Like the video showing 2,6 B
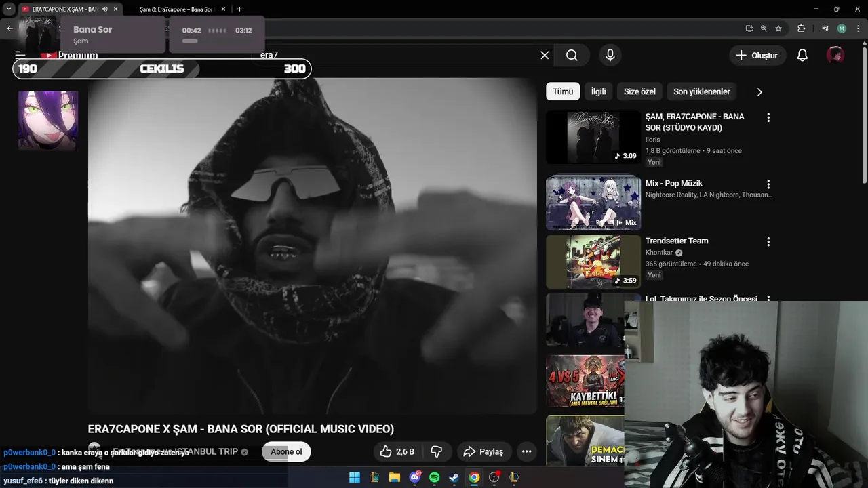Screen dimensions: 868x488 click(397, 451)
